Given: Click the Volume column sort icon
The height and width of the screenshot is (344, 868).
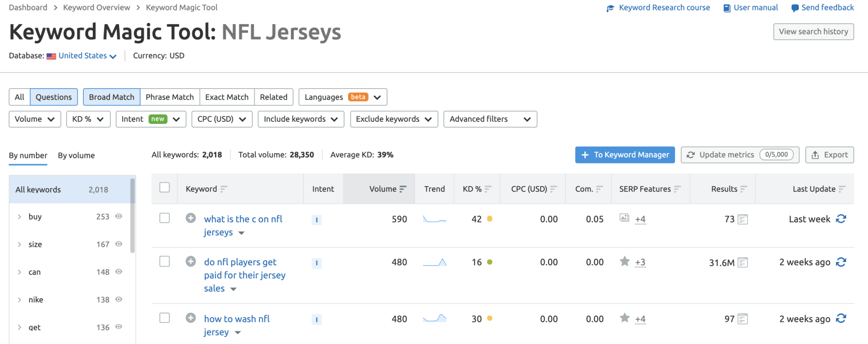Looking at the screenshot, I should pyautogui.click(x=403, y=189).
